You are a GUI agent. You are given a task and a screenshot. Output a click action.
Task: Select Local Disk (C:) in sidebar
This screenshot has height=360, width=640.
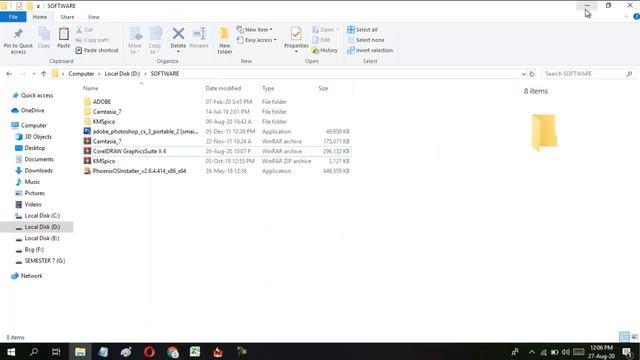tap(42, 216)
